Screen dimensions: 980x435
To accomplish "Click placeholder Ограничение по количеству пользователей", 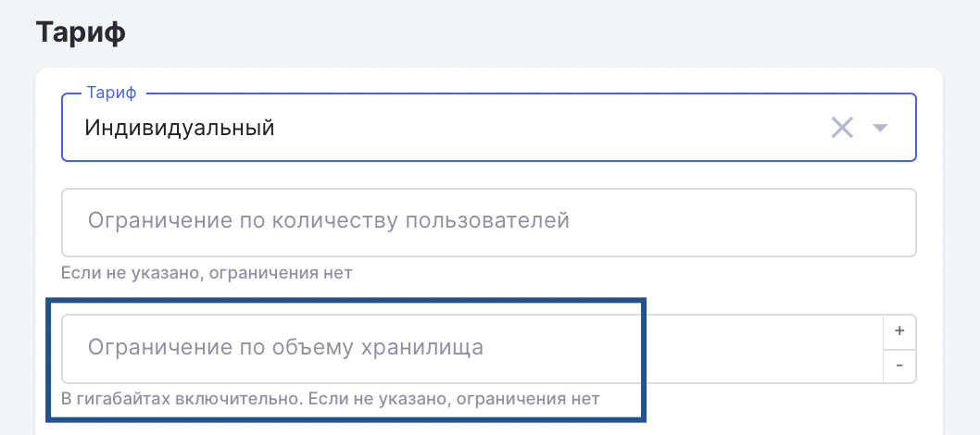I will tap(328, 221).
